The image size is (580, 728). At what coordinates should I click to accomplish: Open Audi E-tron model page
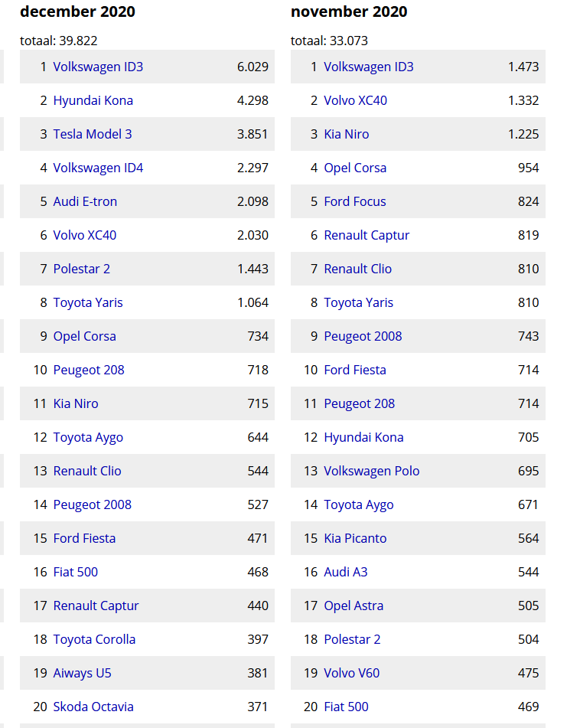point(85,201)
